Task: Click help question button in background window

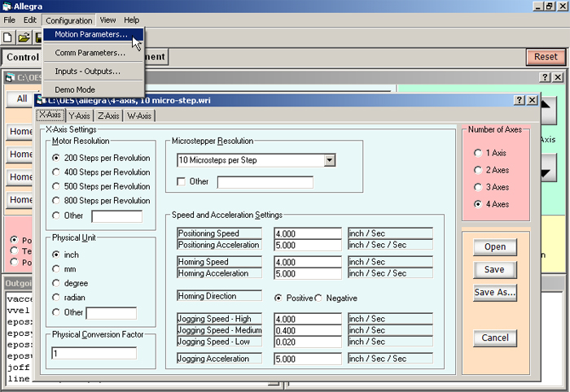Action: pyautogui.click(x=545, y=77)
